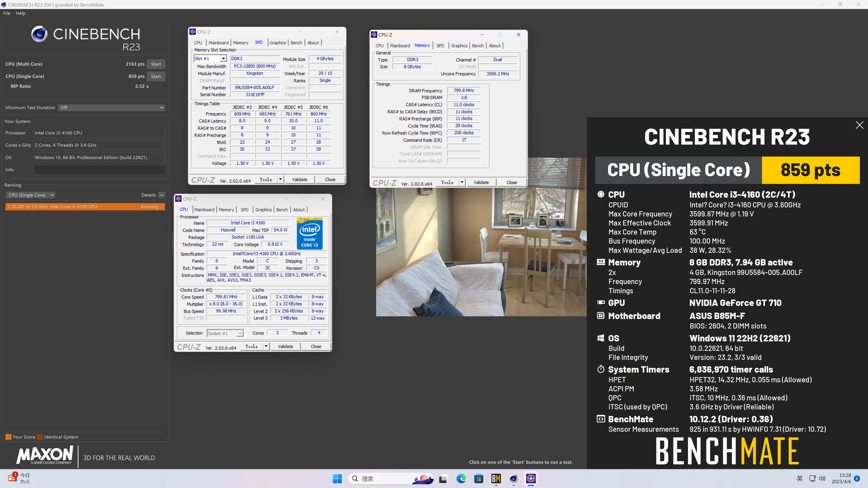Click Validate in CPU tab window
Viewport: 868px width, 488px height.
click(x=285, y=347)
